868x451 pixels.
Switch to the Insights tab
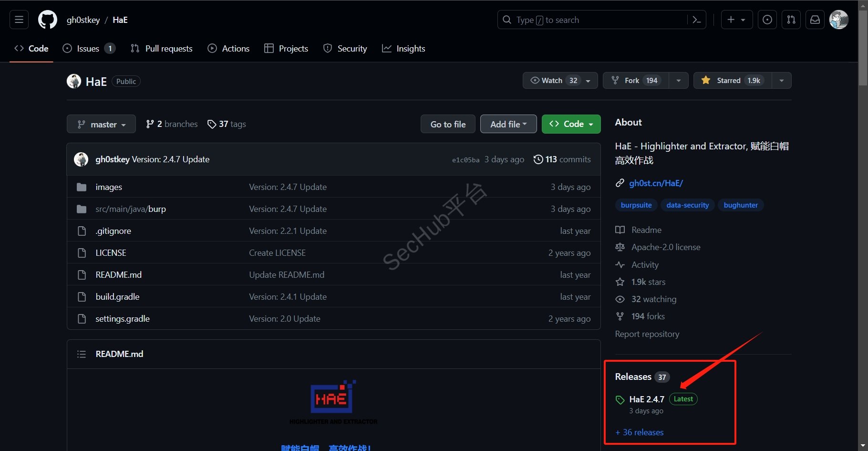click(x=403, y=49)
